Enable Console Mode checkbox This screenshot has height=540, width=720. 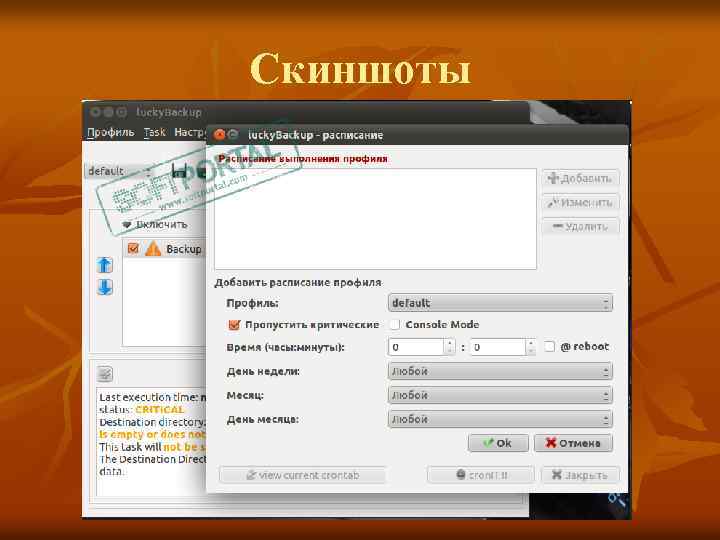[394, 325]
